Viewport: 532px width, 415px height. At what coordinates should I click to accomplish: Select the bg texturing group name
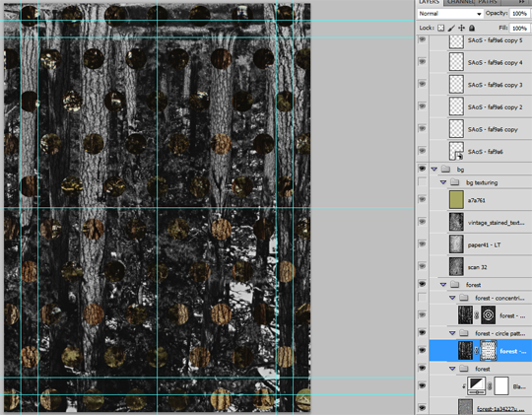click(x=482, y=182)
